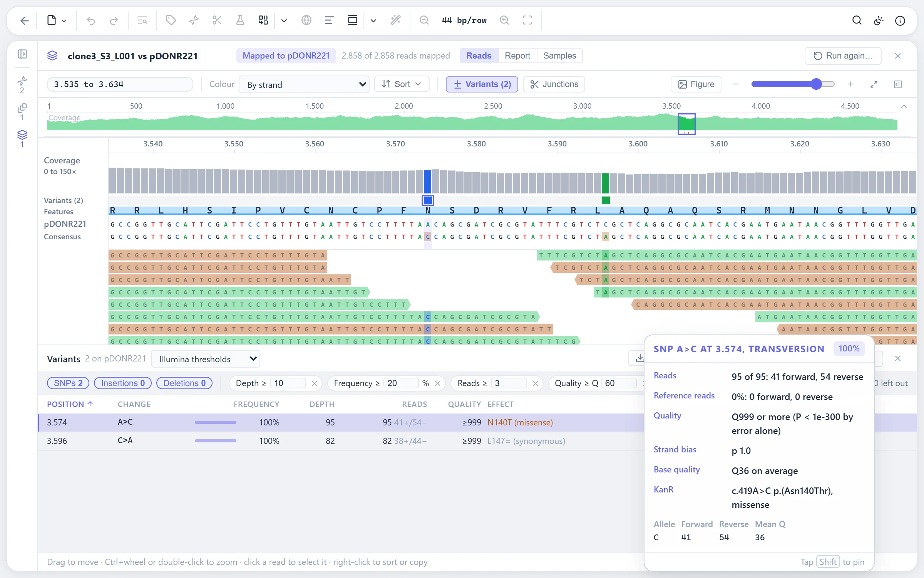Screen dimensions: 924x578
Task: Click the Run again button
Action: tap(843, 56)
